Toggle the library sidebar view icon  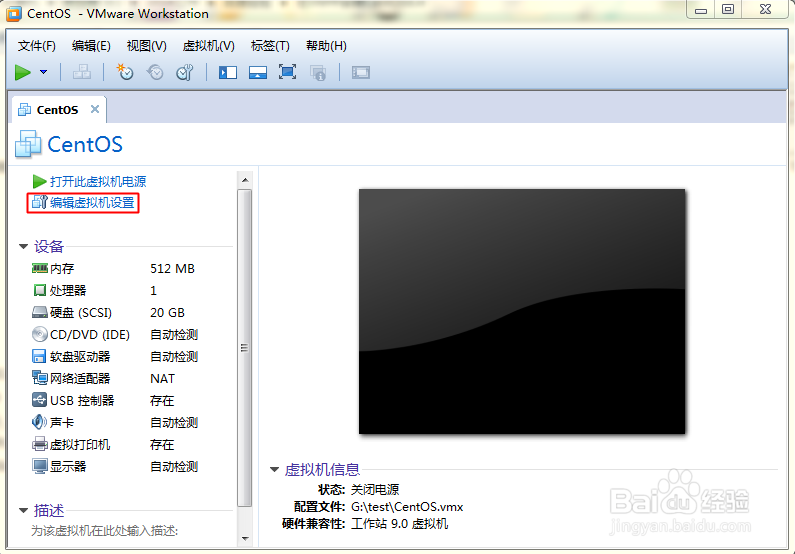tap(228, 72)
